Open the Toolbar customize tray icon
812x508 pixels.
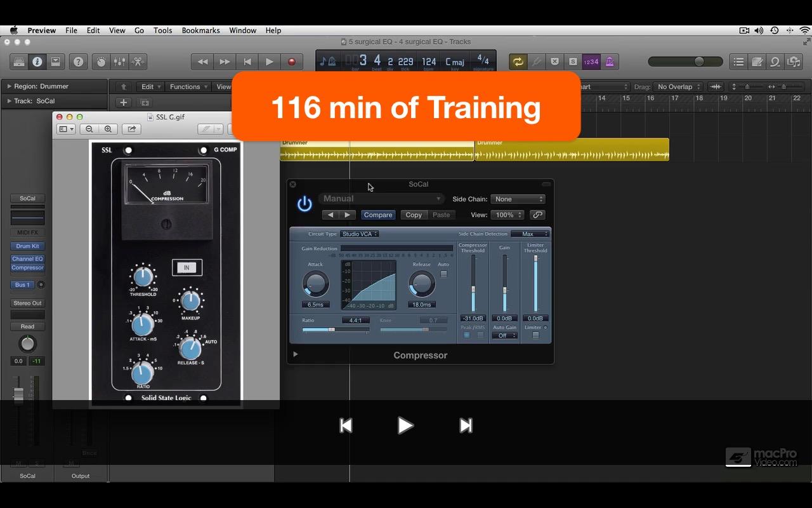pos(56,62)
